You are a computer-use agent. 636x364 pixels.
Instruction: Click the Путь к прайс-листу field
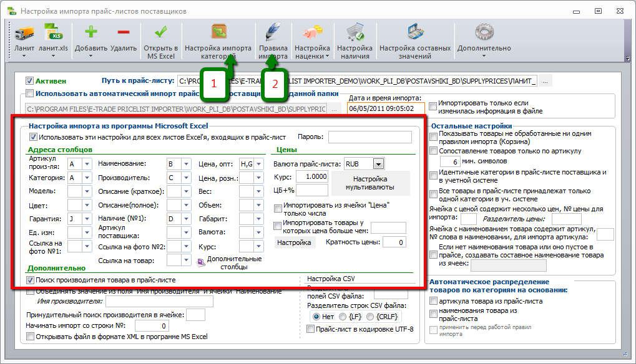pos(358,82)
